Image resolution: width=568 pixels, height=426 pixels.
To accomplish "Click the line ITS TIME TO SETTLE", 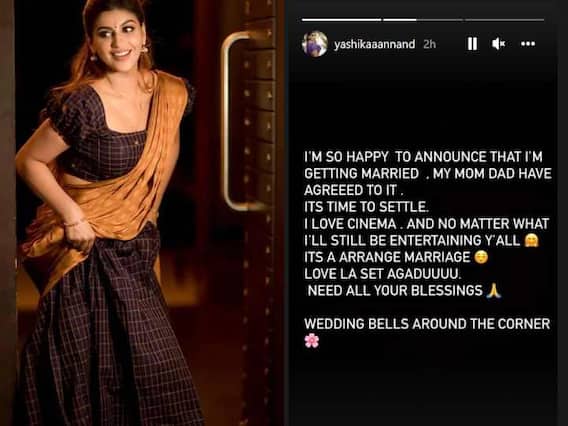I will (x=366, y=207).
